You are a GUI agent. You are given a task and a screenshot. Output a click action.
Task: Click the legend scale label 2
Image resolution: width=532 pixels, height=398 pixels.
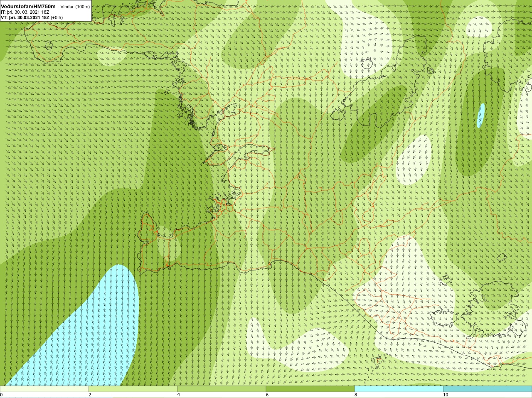90,395
